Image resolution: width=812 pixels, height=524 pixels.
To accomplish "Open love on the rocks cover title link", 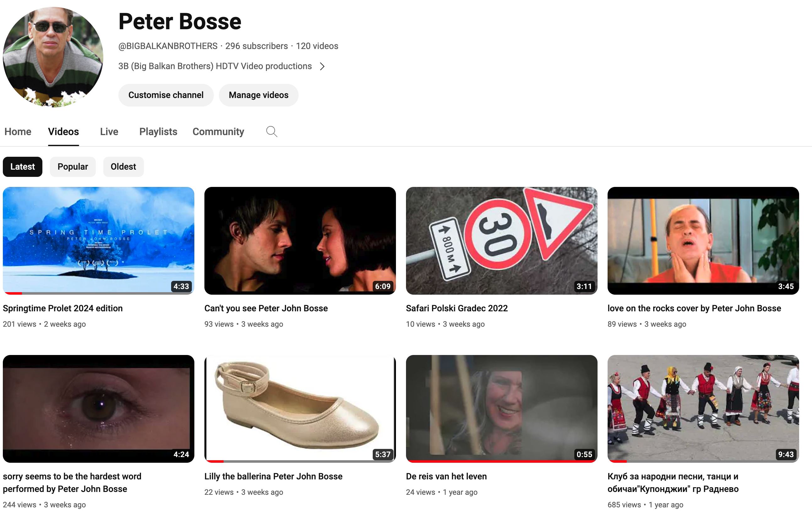I will click(x=694, y=308).
